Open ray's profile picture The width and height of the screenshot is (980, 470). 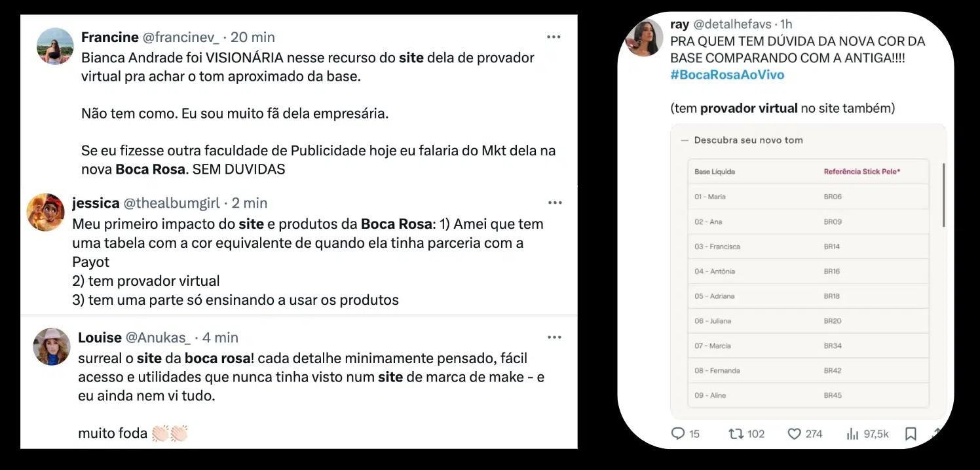645,38
